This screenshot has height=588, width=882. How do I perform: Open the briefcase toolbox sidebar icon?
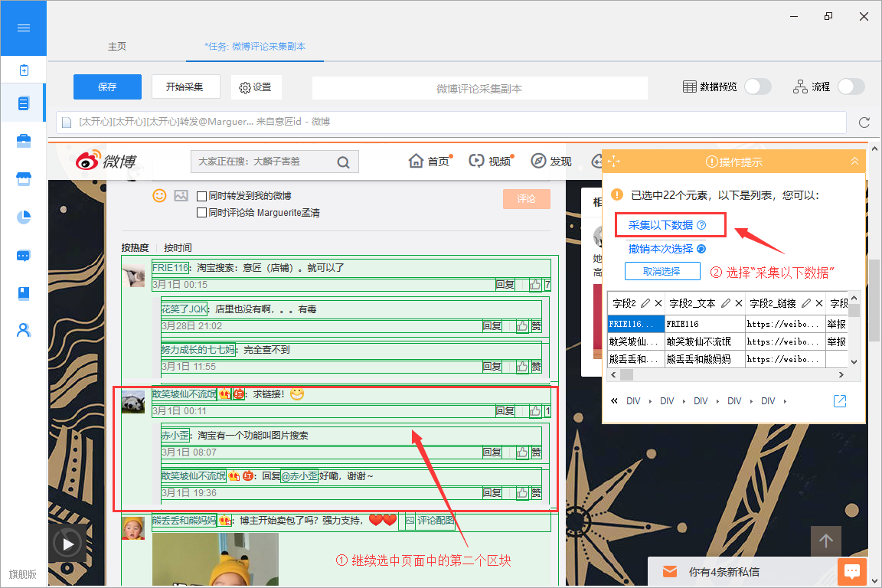click(x=24, y=141)
